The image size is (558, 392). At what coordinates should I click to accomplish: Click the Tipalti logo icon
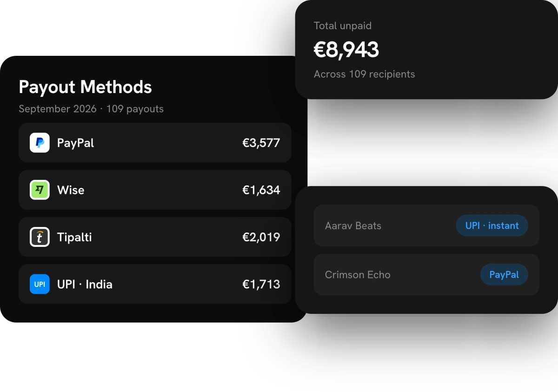[40, 237]
